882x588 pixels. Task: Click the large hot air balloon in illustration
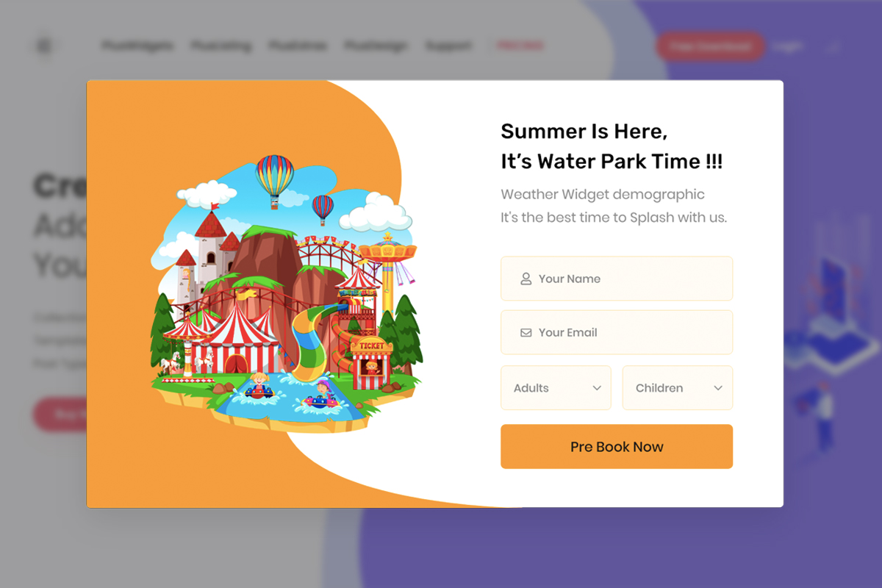point(274,179)
